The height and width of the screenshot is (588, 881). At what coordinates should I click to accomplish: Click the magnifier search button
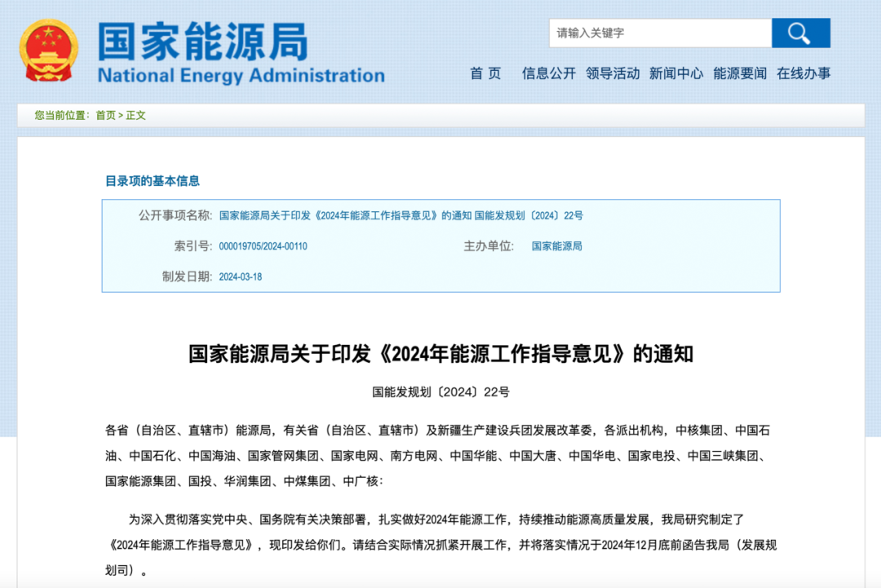point(801,33)
